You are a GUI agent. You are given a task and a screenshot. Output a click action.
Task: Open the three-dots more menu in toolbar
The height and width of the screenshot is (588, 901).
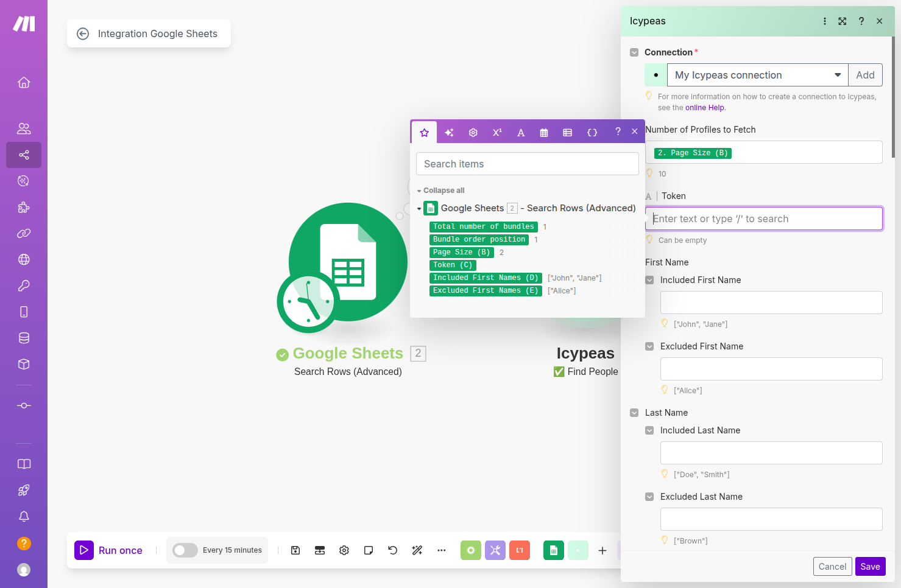(x=442, y=550)
